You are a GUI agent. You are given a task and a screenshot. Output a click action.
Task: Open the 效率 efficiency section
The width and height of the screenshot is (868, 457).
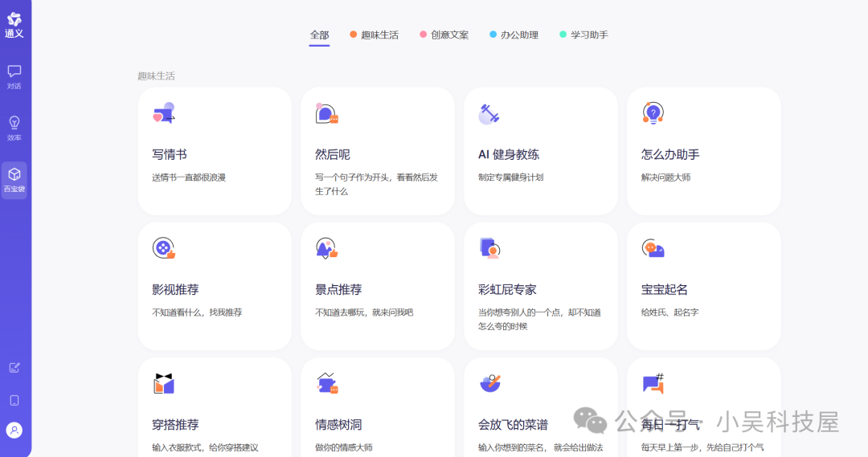coord(14,129)
